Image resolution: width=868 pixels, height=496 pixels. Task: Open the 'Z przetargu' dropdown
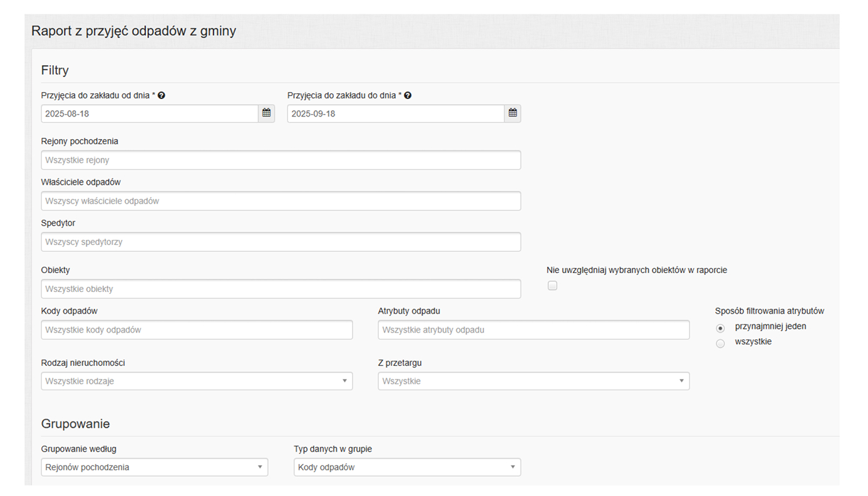point(533,381)
